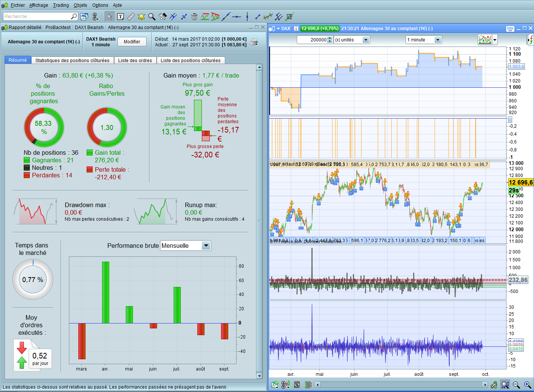Screen dimensions: 534x392
Task: Click the Rapport détaillé window title
Action: (25, 27)
